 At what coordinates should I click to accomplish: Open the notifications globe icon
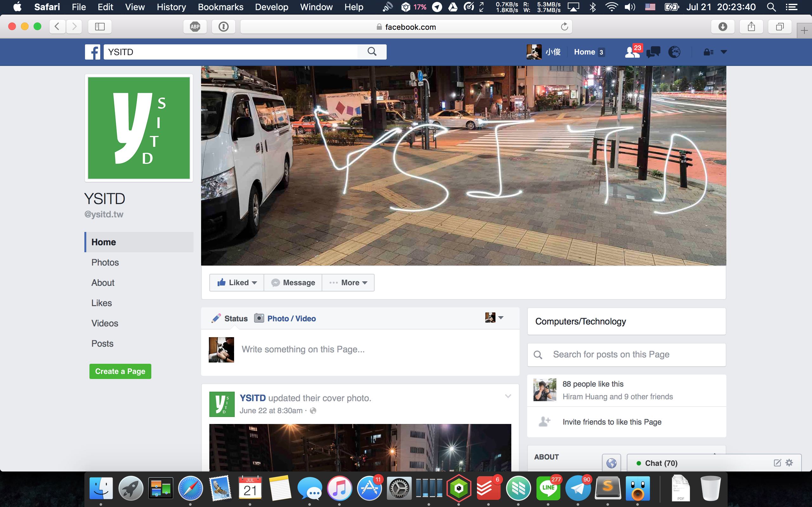[x=674, y=52]
